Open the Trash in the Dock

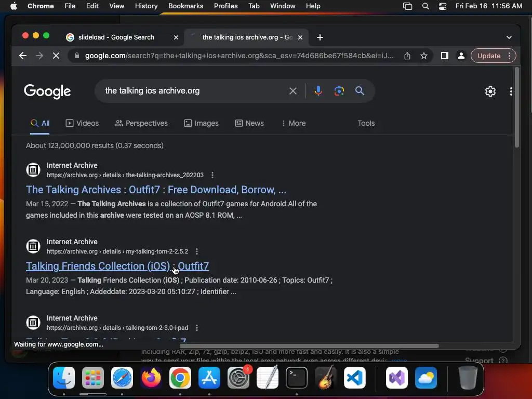[x=468, y=378]
